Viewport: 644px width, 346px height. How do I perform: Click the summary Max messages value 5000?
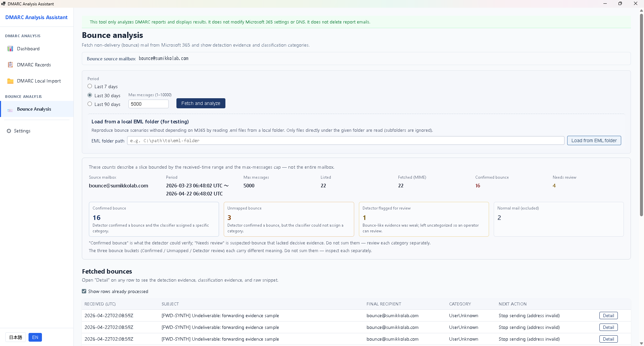point(249,186)
